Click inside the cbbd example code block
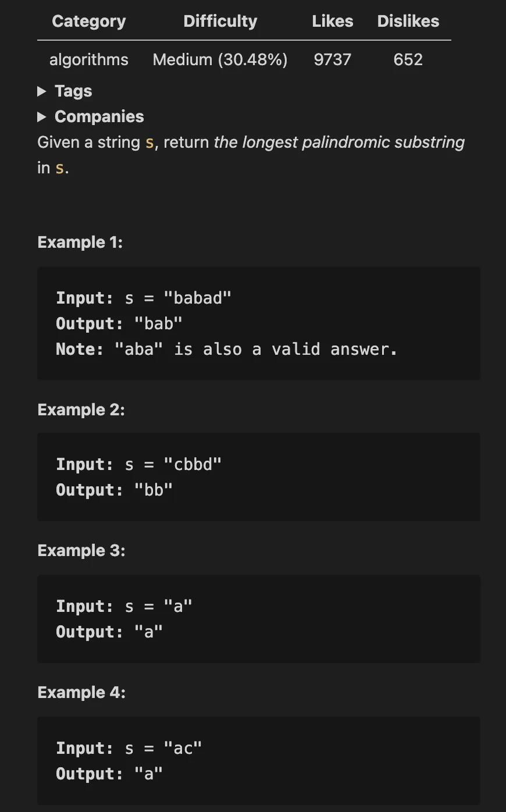Image resolution: width=506 pixels, height=812 pixels. (259, 476)
